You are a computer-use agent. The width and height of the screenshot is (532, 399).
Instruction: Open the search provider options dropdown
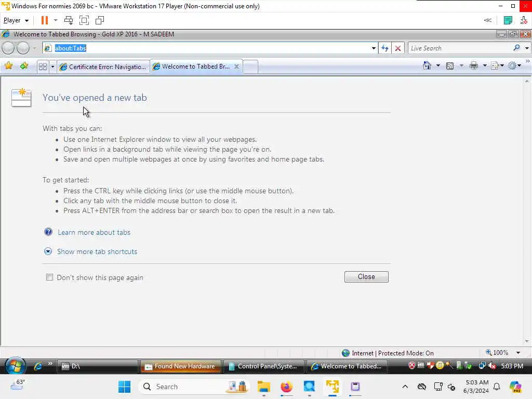click(527, 48)
